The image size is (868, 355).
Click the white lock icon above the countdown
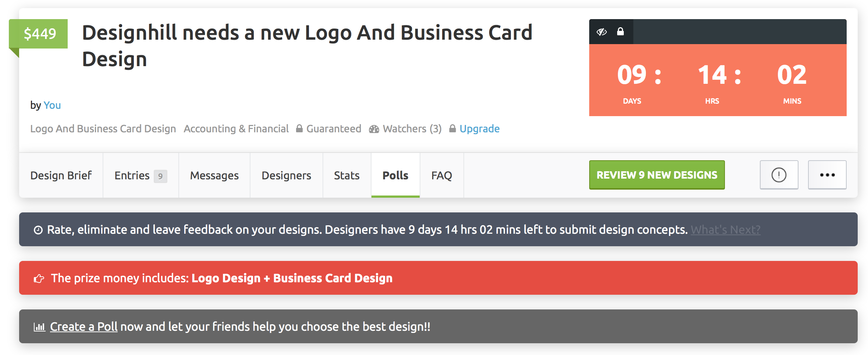click(620, 32)
